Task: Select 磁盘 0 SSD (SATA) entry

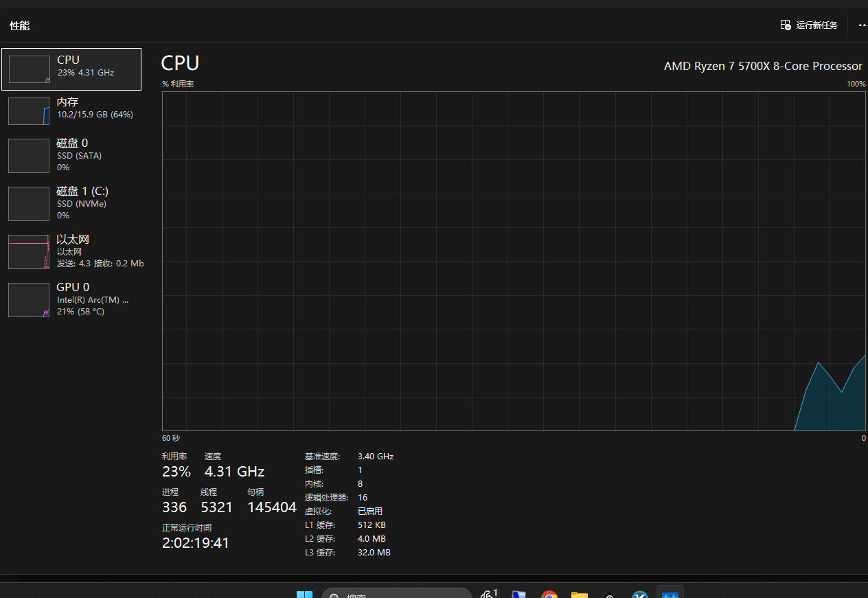Action: (x=71, y=155)
